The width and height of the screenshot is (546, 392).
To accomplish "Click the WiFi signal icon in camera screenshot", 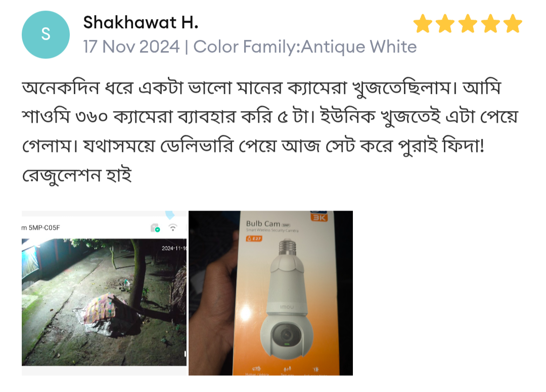I will 173,227.
